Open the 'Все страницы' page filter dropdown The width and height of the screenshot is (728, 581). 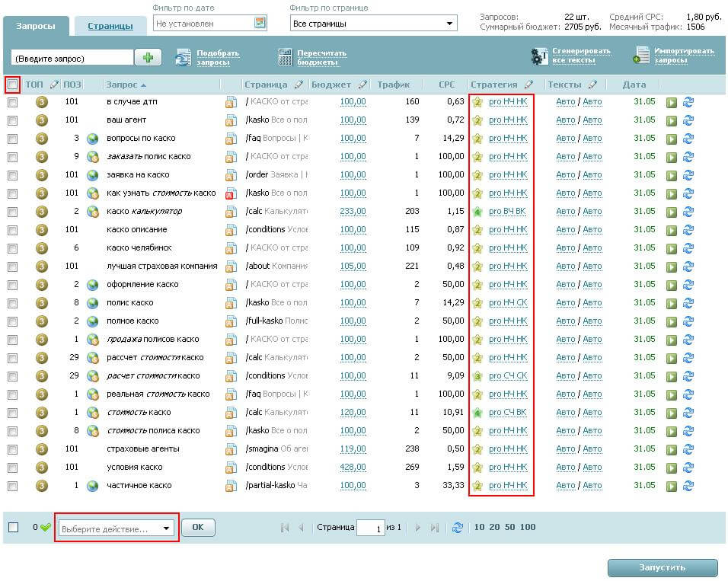click(x=373, y=24)
